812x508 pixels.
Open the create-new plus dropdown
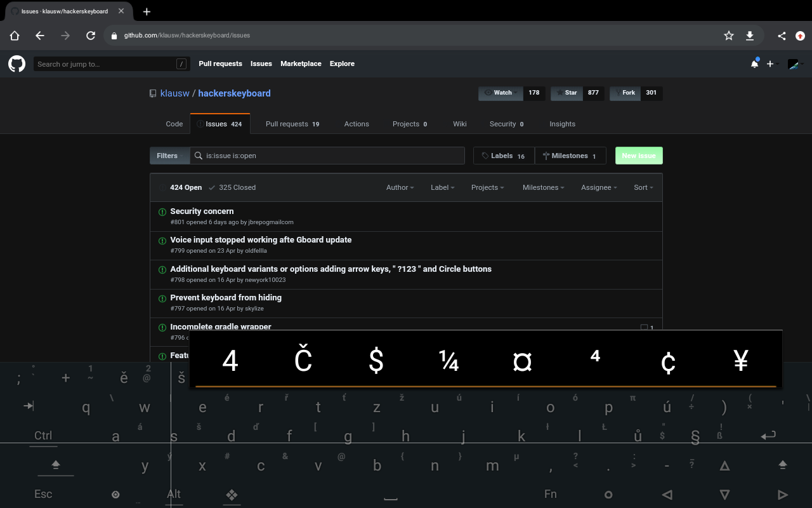coord(772,63)
